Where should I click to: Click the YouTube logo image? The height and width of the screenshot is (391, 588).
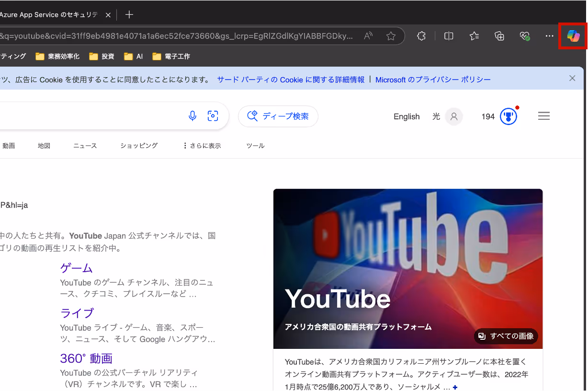click(x=408, y=268)
